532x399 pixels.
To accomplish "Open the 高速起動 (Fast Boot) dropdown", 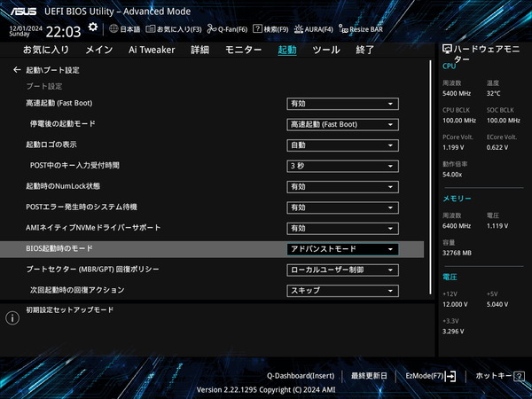I will 342,104.
